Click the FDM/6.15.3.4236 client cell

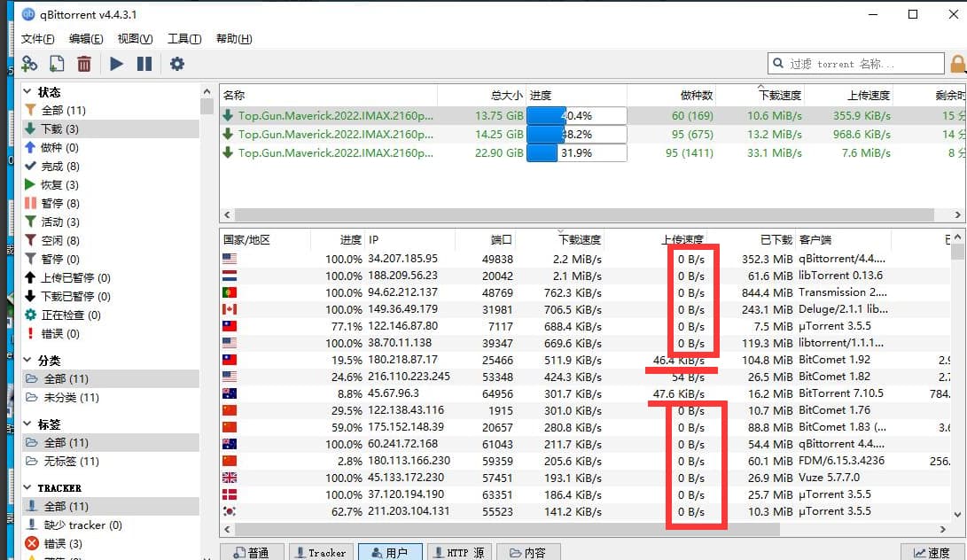coord(841,460)
